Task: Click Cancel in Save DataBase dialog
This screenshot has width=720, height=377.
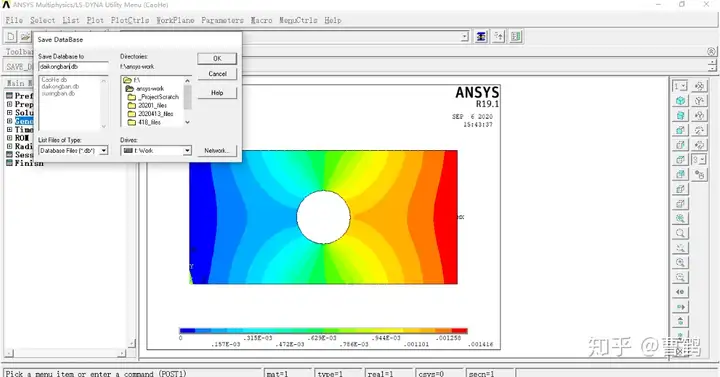Action: point(217,73)
